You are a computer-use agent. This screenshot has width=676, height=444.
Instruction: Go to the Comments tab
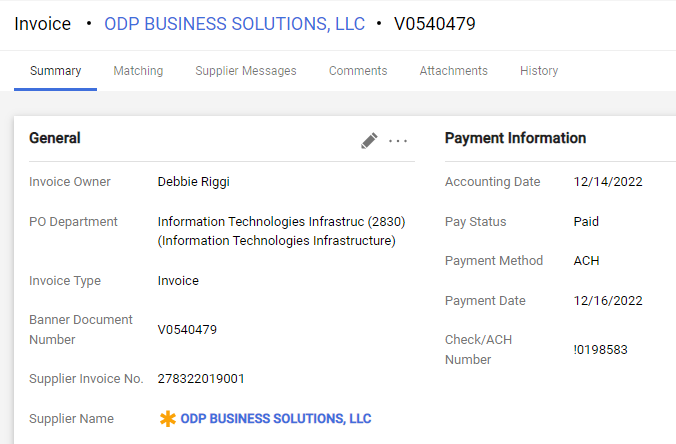point(358,71)
